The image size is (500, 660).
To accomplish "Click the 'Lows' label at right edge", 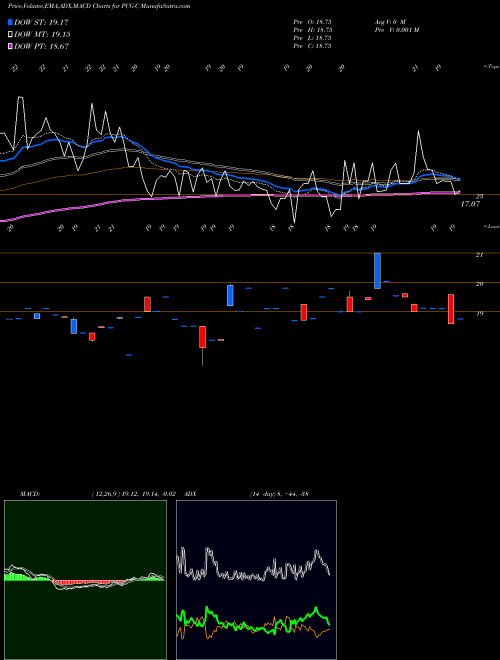I will click(x=492, y=226).
